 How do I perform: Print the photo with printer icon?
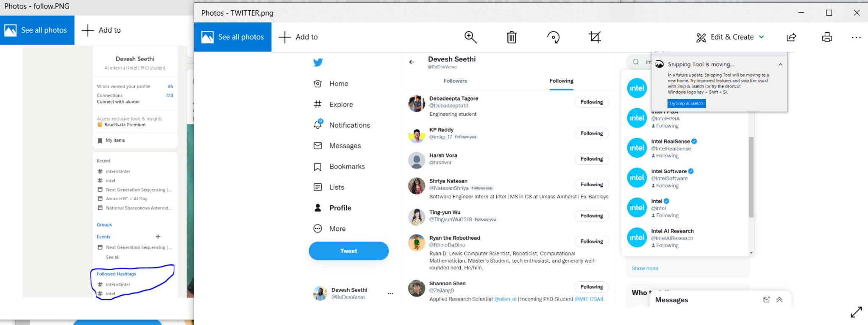point(827,37)
